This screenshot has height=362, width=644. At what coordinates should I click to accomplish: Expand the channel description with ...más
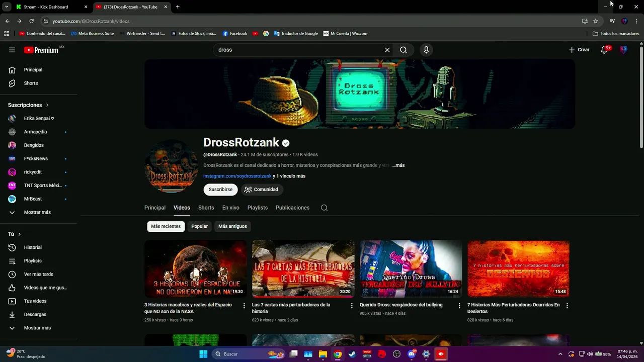(398, 165)
